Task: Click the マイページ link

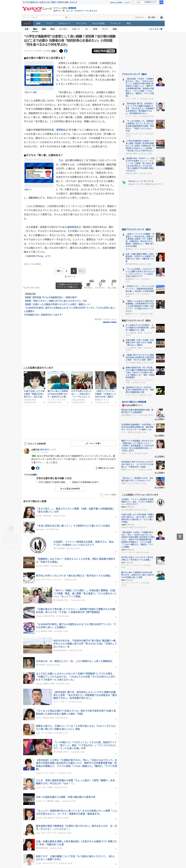Action: point(139,17)
